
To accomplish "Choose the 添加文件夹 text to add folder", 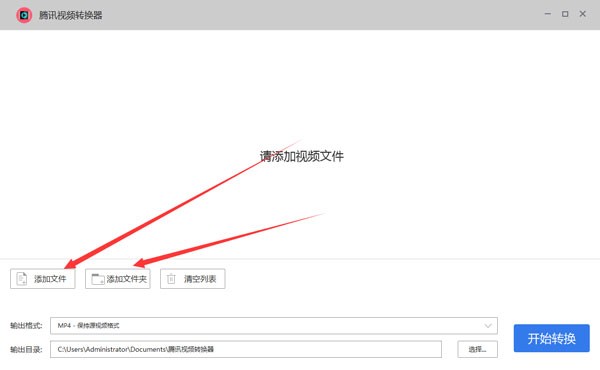I will coord(127,279).
